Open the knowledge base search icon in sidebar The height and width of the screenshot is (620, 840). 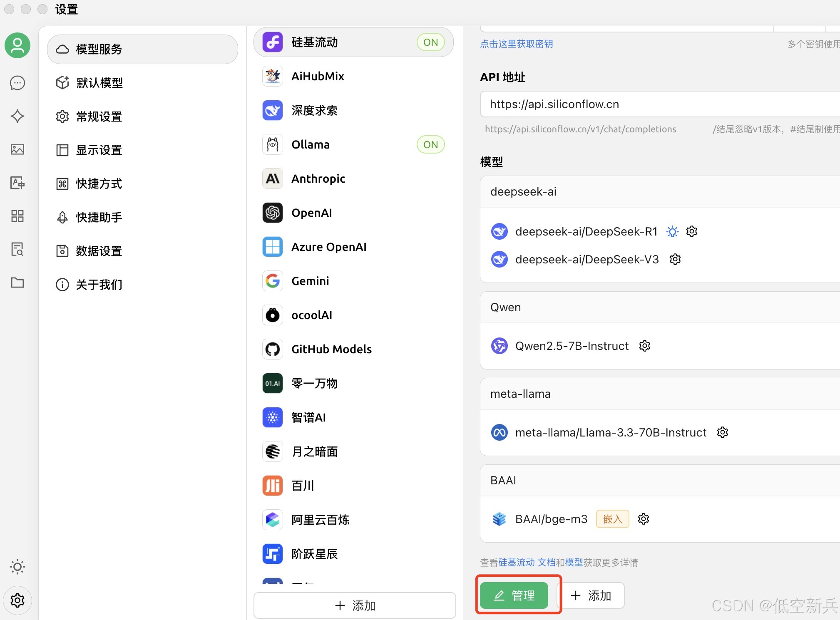tap(17, 249)
